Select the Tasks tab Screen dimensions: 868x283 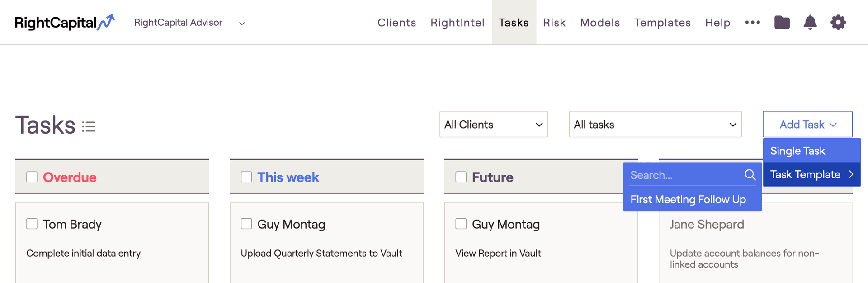tap(514, 23)
